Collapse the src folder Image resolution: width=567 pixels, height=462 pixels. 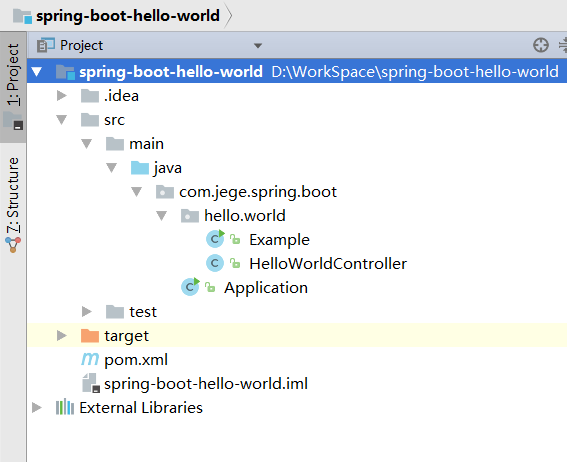[62, 120]
